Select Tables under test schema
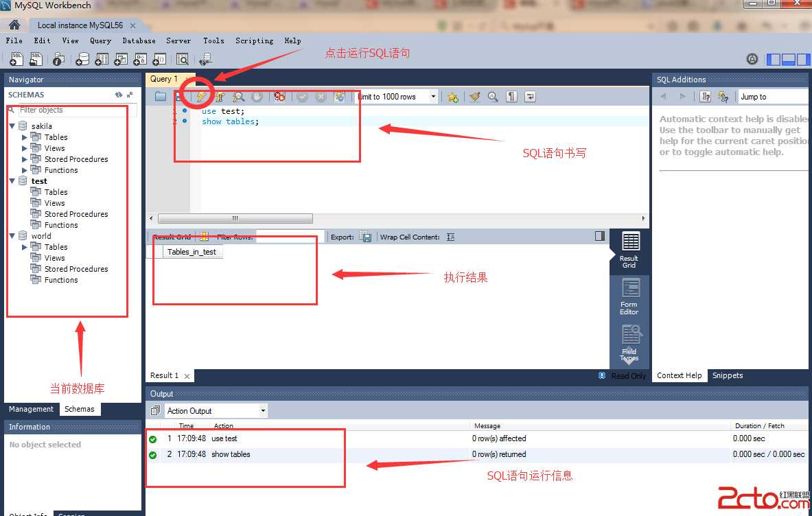 (x=56, y=192)
